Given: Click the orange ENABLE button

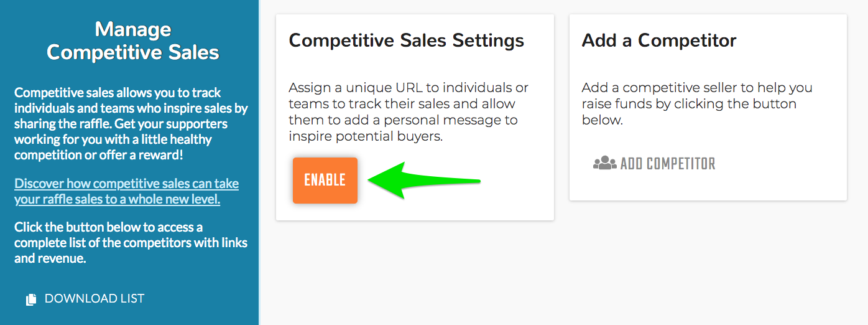Looking at the screenshot, I should pyautogui.click(x=325, y=181).
